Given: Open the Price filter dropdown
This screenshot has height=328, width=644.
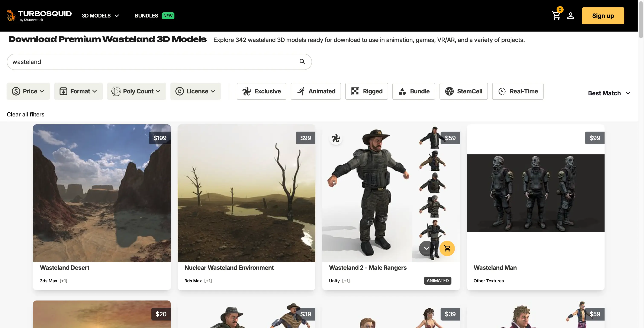Looking at the screenshot, I should pos(28,91).
